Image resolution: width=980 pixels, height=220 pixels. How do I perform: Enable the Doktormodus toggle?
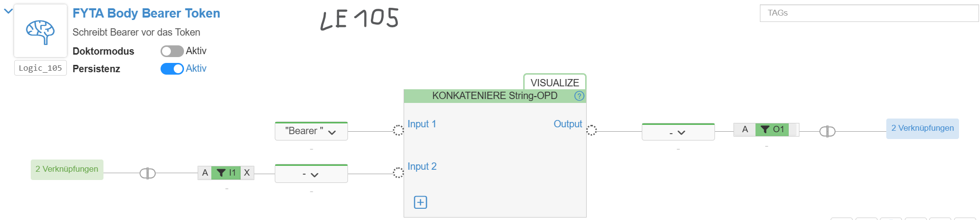coord(172,51)
